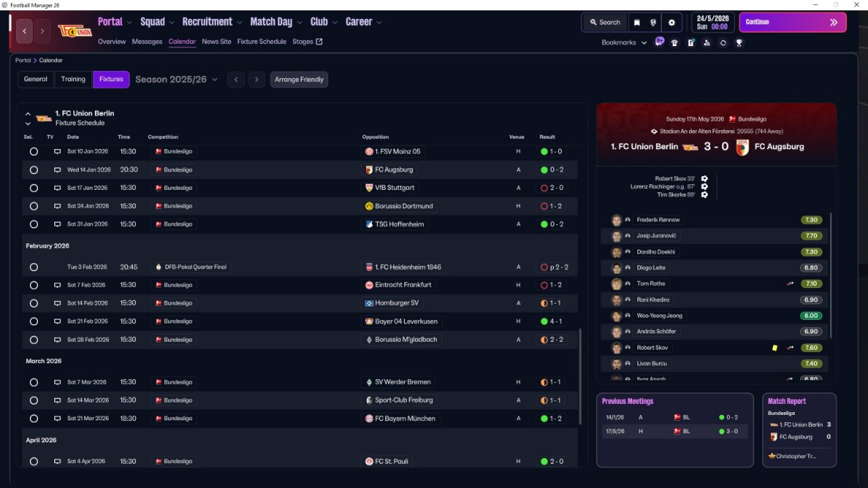Select the radio button for SV Werder Bremen fixture
The image size is (868, 488).
[x=34, y=382]
